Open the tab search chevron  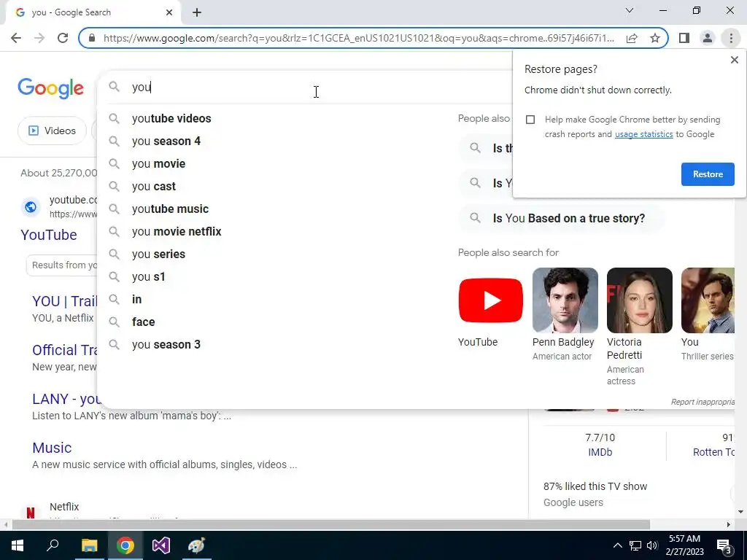coord(630,10)
